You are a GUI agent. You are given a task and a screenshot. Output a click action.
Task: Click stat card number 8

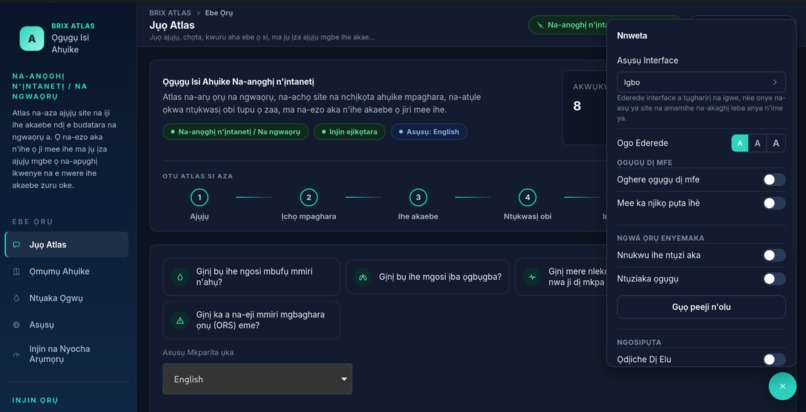click(x=577, y=106)
